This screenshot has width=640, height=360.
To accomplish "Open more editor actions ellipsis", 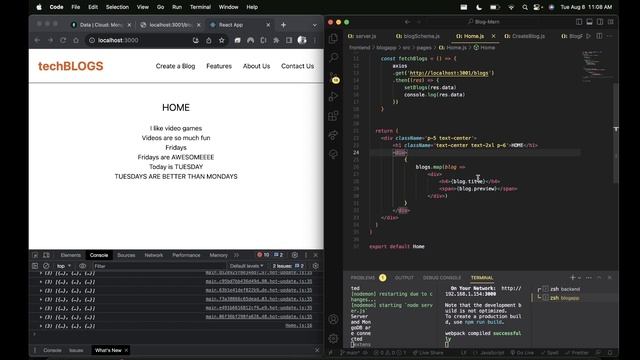I will [x=609, y=36].
